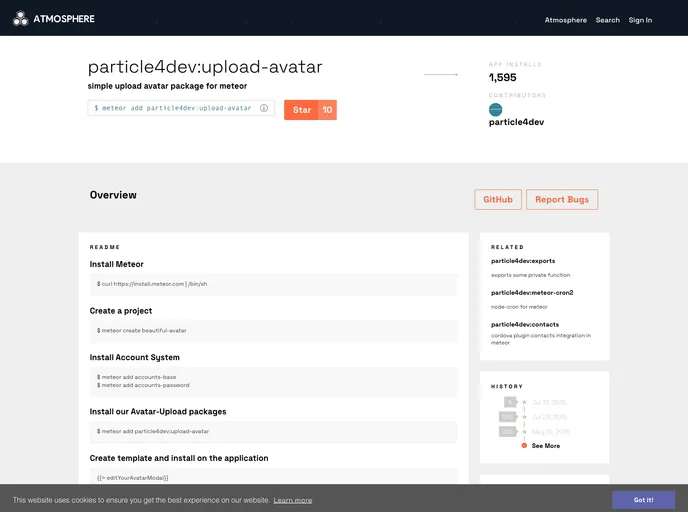The image size is (688, 512).
Task: Dismiss cookie notice with Got it!
Action: 643,500
